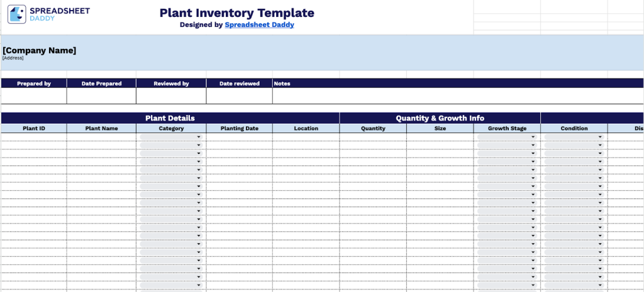Open the Spreadsheet Daddy hyperlink
This screenshot has width=644, height=292.
[259, 25]
